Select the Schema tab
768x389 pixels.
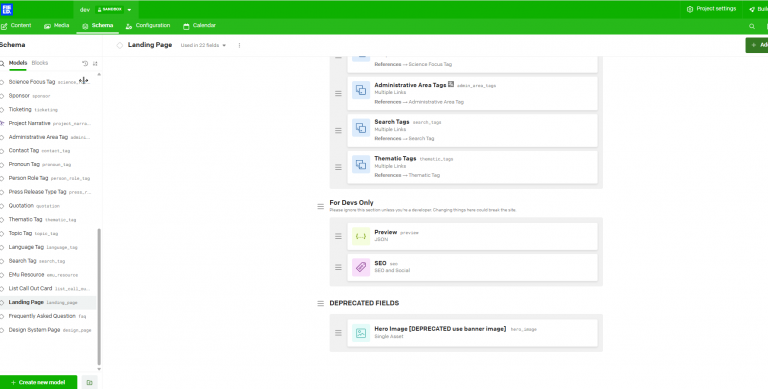97,25
